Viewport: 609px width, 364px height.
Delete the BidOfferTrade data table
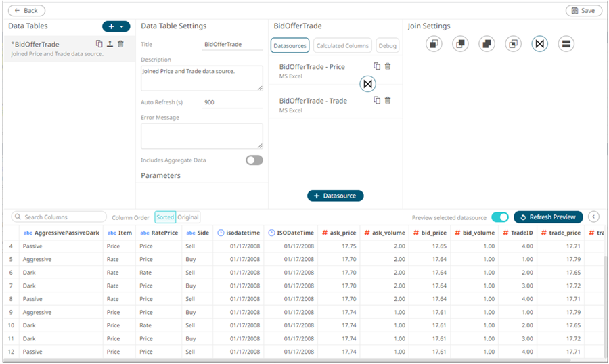(120, 44)
